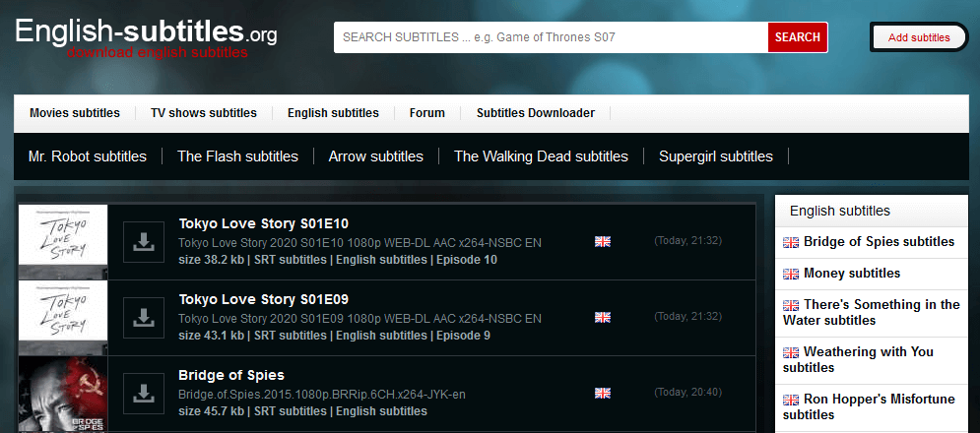Open Arrow subtitles link
The image size is (980, 433).
(x=375, y=156)
